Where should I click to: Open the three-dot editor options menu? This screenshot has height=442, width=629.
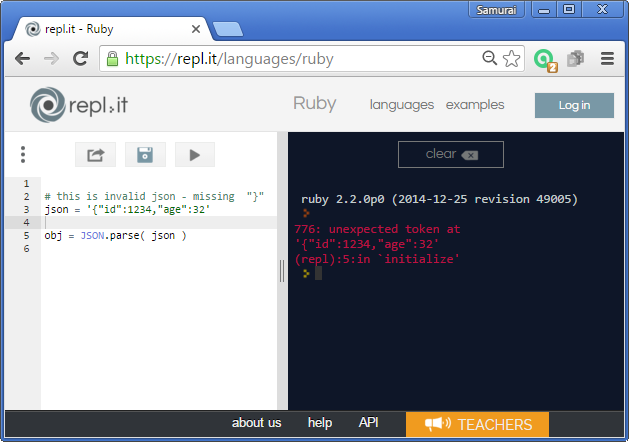[x=23, y=154]
